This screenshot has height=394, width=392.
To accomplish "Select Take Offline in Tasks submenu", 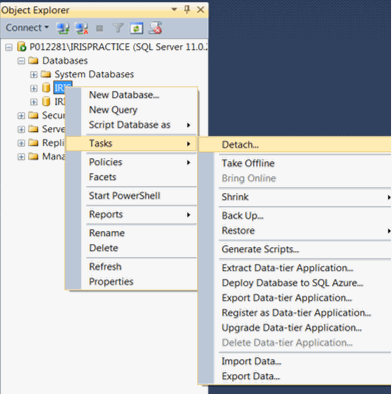I will pos(248,163).
